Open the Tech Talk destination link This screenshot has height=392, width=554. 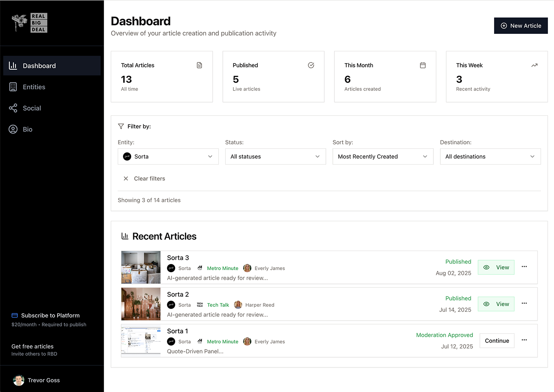[x=218, y=305]
